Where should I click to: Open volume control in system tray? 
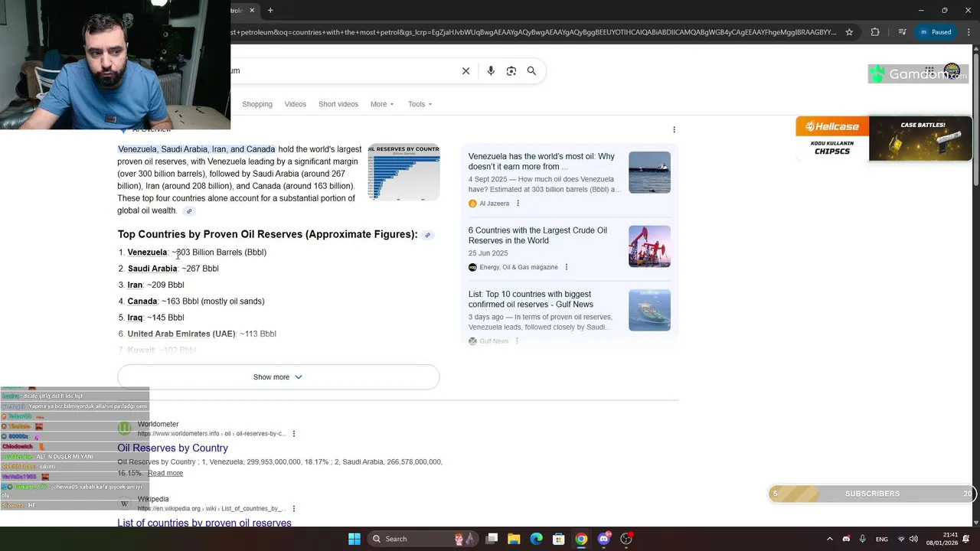point(913,539)
